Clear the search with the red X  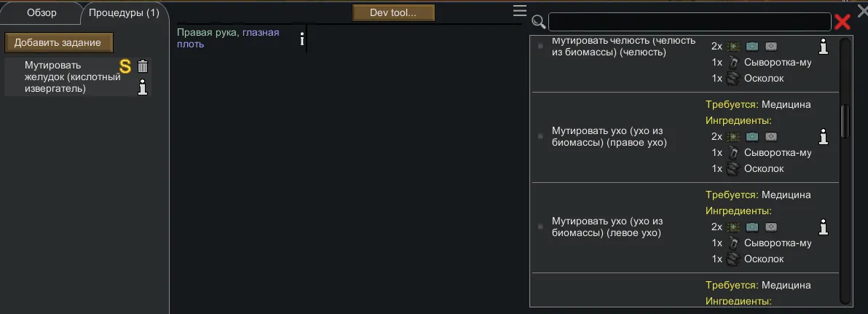pyautogui.click(x=843, y=22)
